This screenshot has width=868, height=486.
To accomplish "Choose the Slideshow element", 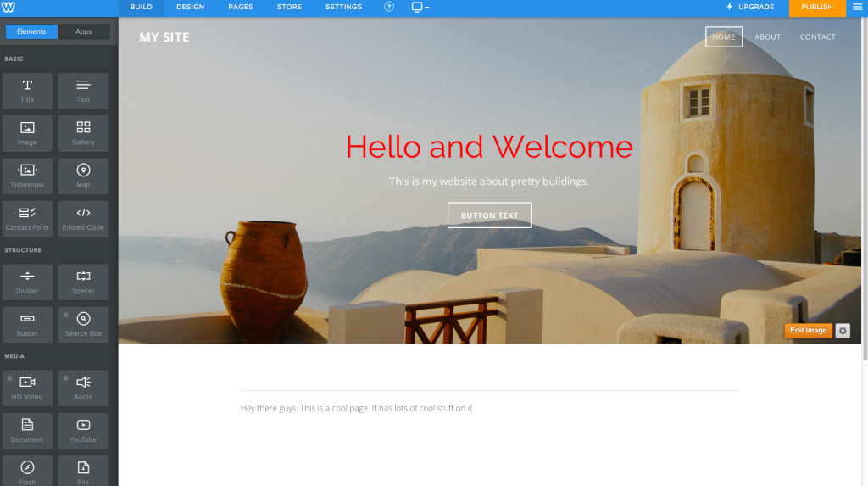I will coord(27,176).
